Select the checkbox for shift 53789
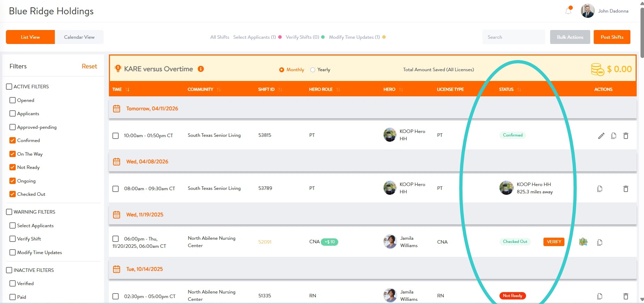This screenshot has height=304, width=644. [x=116, y=188]
